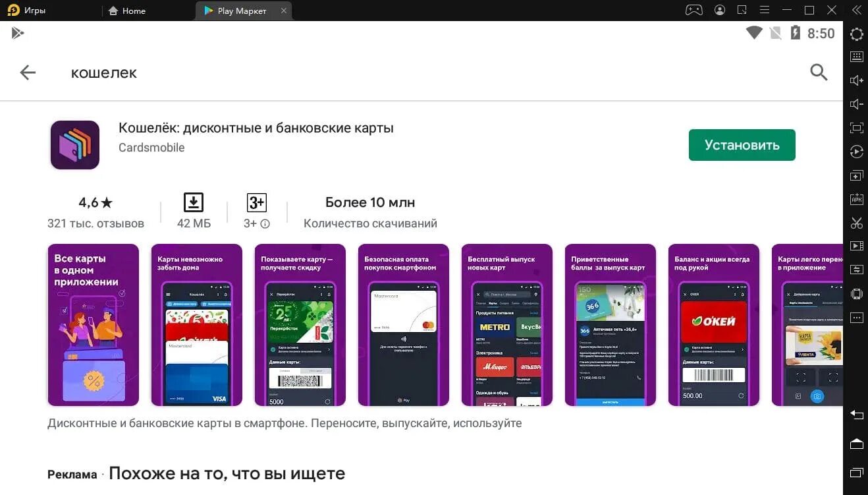Install the app with the Установить button

point(742,145)
